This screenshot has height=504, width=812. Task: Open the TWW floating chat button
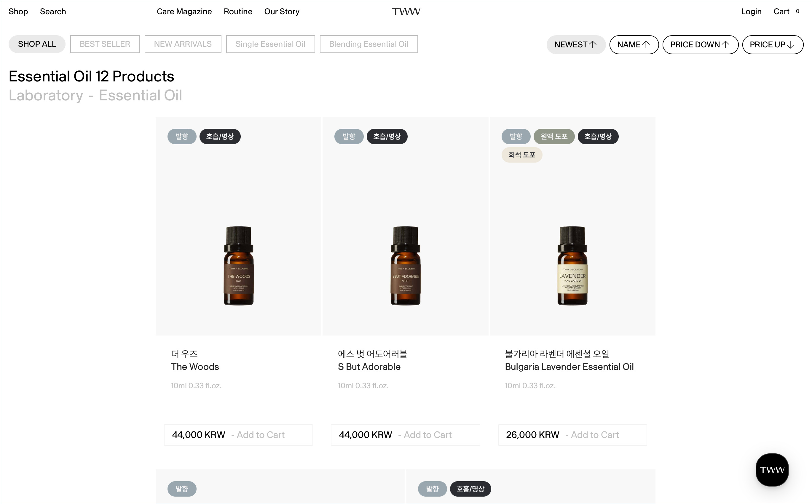click(x=772, y=469)
